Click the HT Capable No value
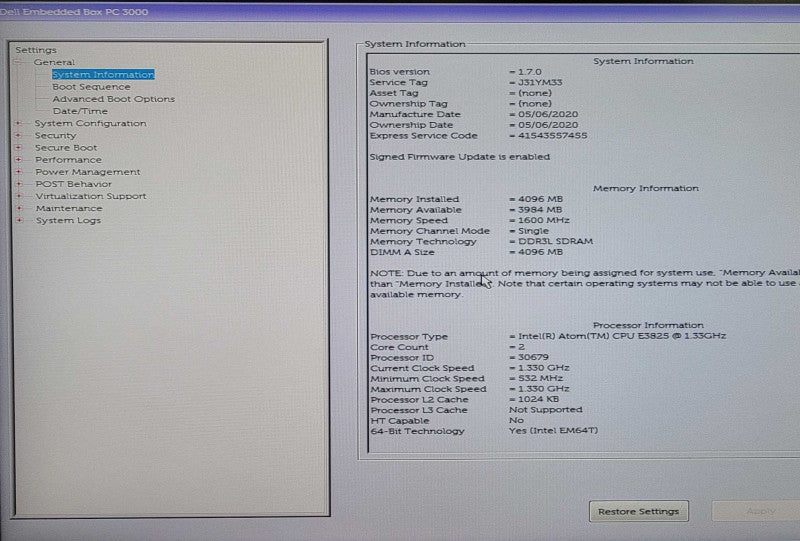Viewport: 800px width, 541px height. tap(516, 421)
